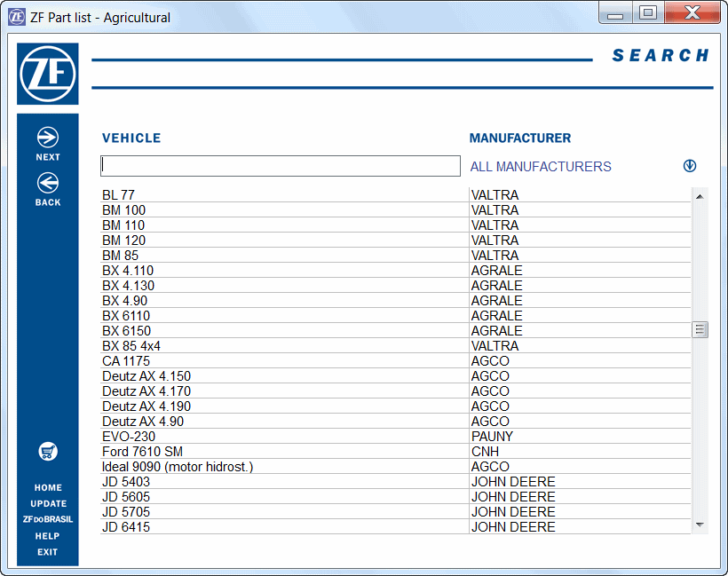This screenshot has height=576, width=728.
Task: Open the HELP section
Action: click(x=48, y=536)
